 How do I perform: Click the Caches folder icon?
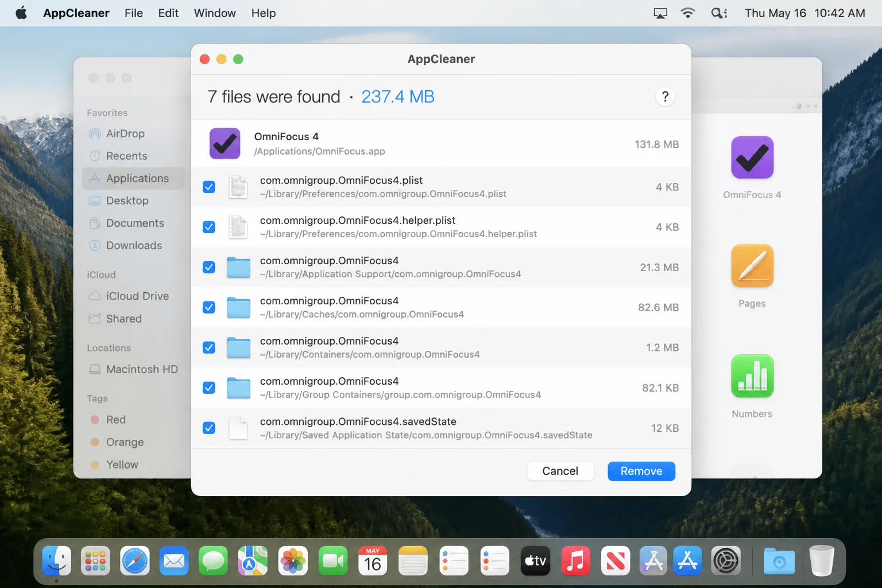pyautogui.click(x=238, y=308)
